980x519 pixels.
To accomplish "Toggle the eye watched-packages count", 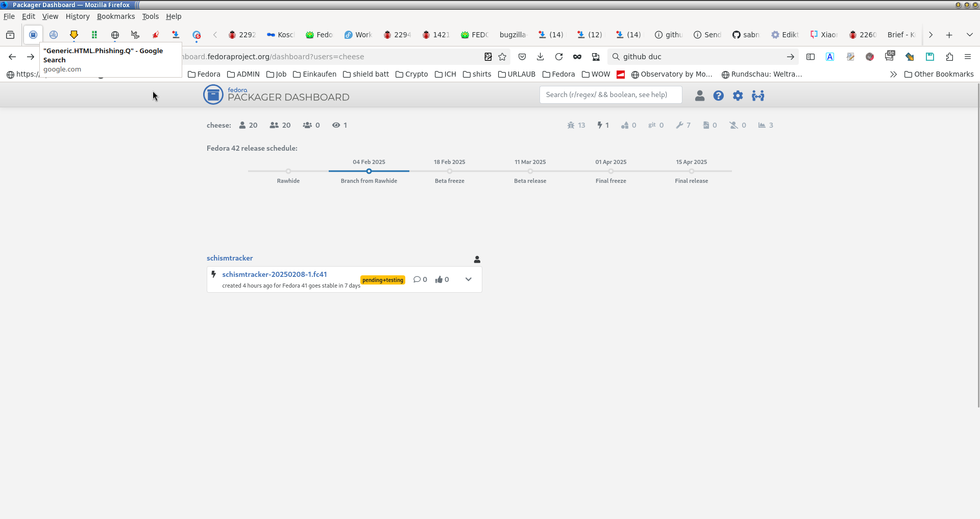I will click(339, 125).
